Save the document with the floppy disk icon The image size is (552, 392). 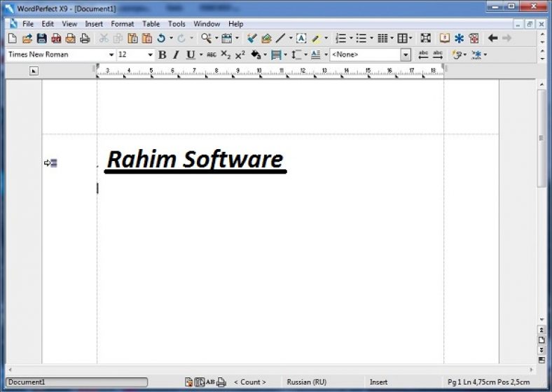(41, 38)
